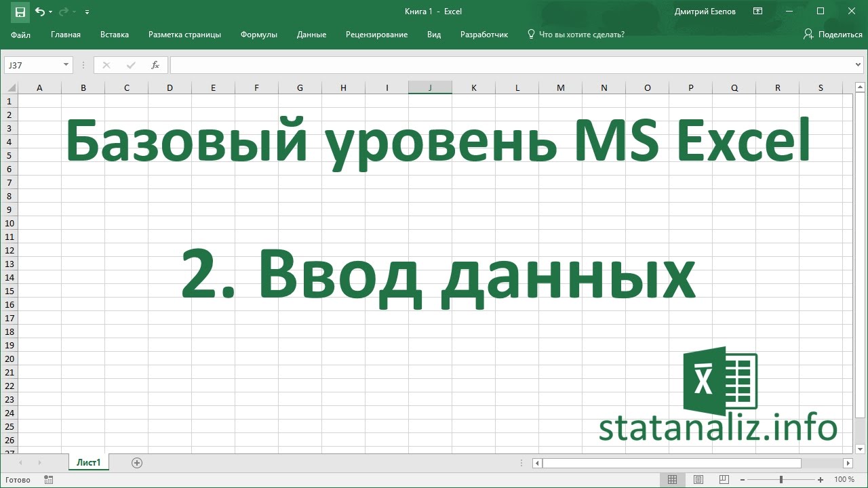This screenshot has width=868, height=488.
Task: Click the zoom out minus button
Action: (x=743, y=480)
